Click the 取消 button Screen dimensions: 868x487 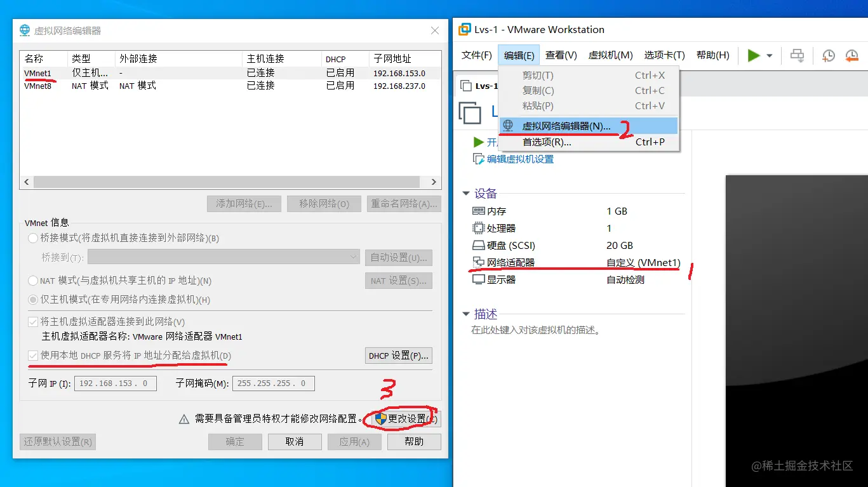(295, 441)
